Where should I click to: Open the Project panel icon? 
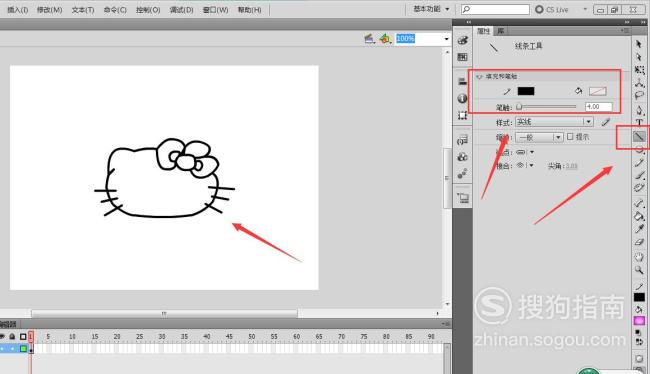point(463,198)
